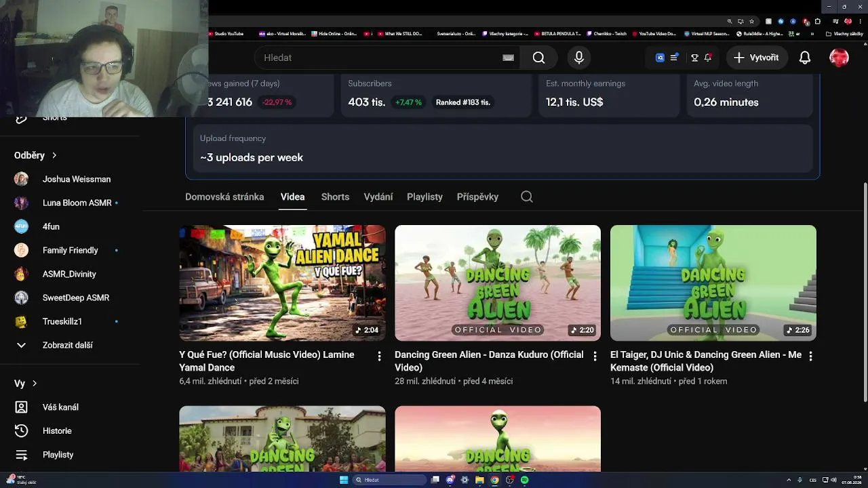868x488 pixels.
Task: Bookmark this page with the star icon
Action: click(x=751, y=21)
